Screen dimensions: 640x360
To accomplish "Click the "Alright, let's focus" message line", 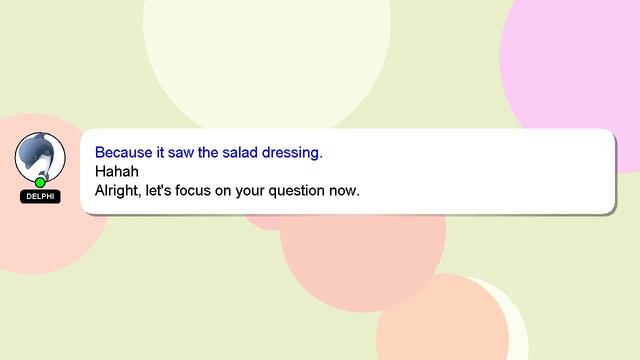I will click(x=227, y=191).
